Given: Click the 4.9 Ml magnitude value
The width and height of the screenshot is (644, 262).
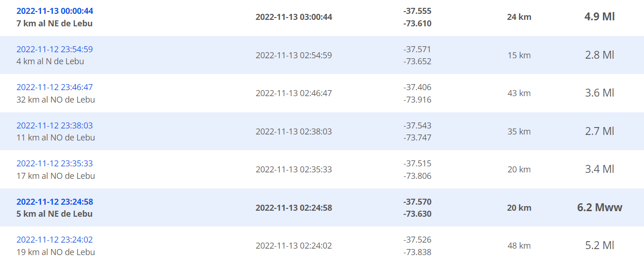Looking at the screenshot, I should click(599, 17).
